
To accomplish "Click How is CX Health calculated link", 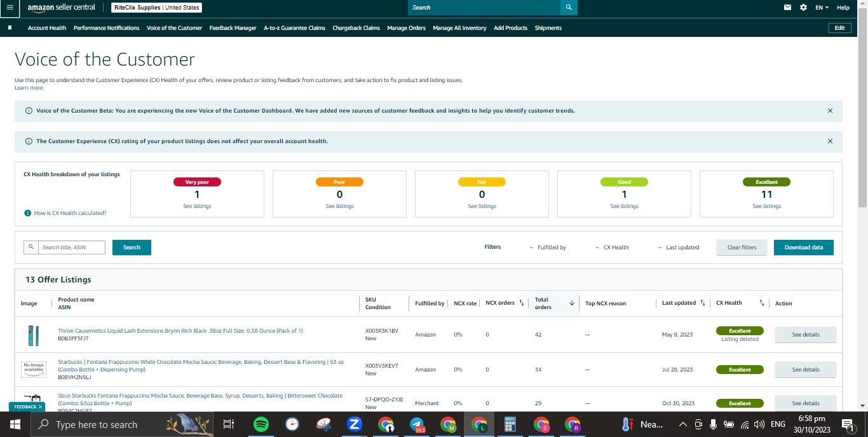I will (70, 213).
